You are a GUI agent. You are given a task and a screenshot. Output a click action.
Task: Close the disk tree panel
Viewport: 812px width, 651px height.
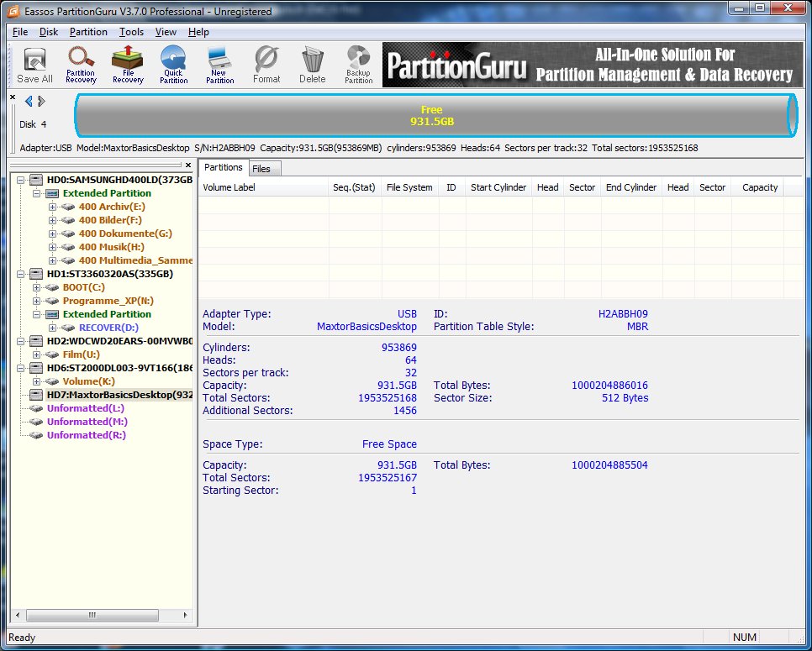[188, 165]
